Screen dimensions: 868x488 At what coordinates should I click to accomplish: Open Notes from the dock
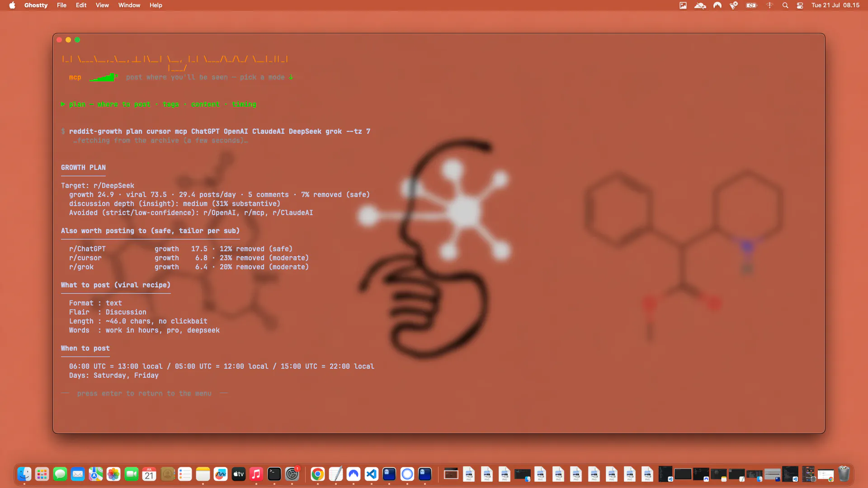(203, 474)
